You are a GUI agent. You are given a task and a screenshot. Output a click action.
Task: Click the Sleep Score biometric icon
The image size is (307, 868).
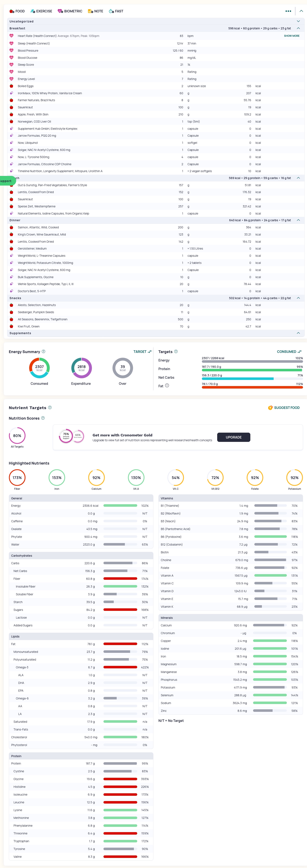12,65
